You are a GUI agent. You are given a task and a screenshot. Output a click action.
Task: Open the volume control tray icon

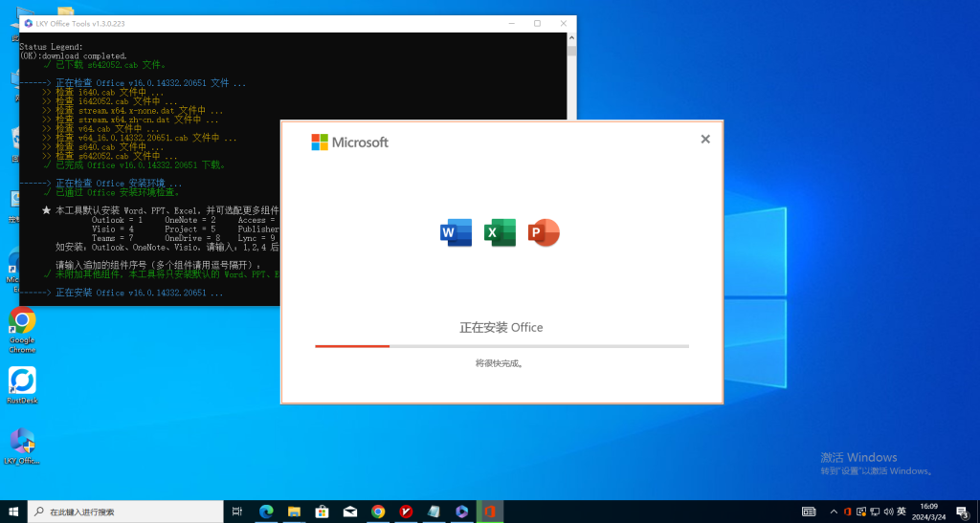click(888, 512)
